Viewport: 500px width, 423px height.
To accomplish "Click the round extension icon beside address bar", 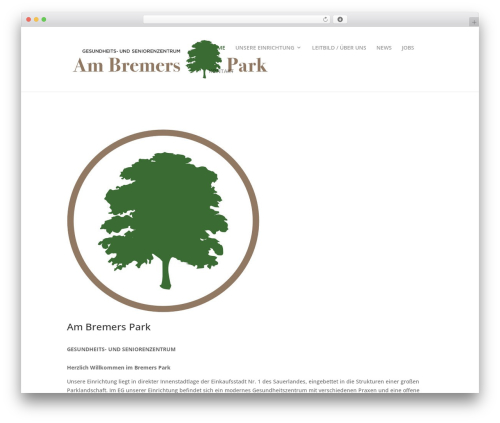I will (x=340, y=19).
